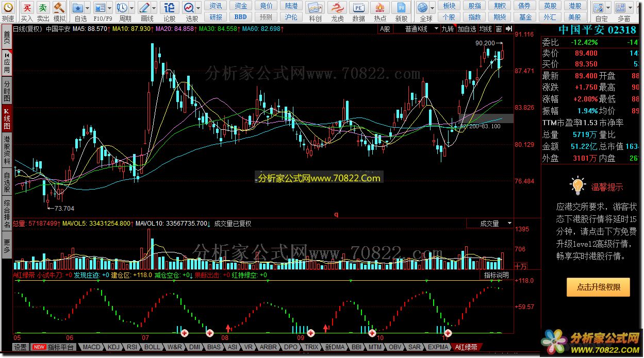This screenshot has height=358, width=644.
Task: Click the 板块 sector button
Action: coord(449,6)
